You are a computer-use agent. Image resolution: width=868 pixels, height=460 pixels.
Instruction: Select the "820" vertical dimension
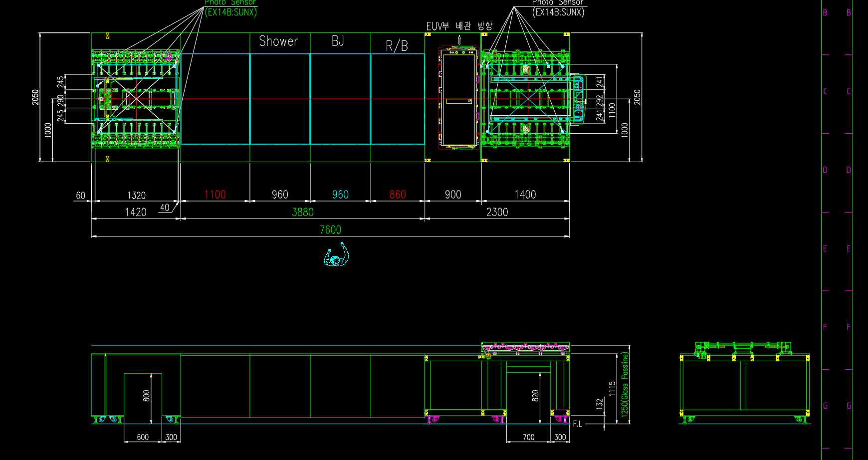pos(535,396)
